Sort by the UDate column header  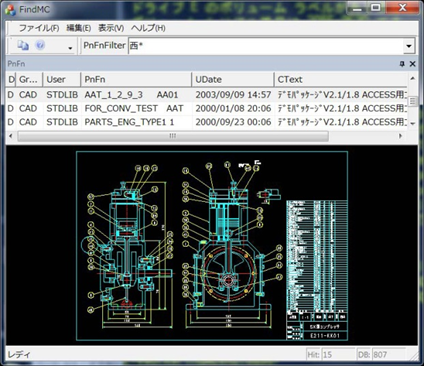tap(233, 79)
